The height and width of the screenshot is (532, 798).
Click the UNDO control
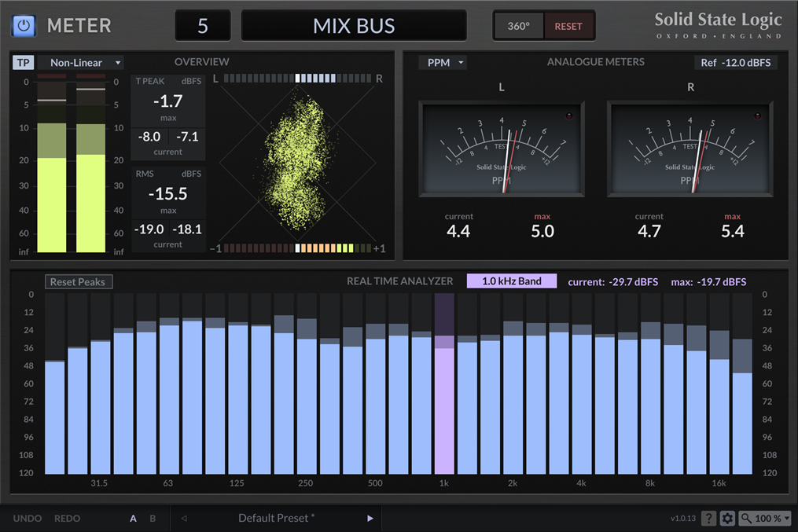tap(28, 519)
